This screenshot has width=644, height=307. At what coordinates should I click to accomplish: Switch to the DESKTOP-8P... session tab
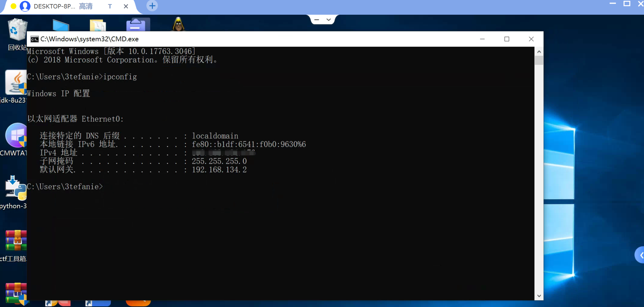click(x=54, y=6)
